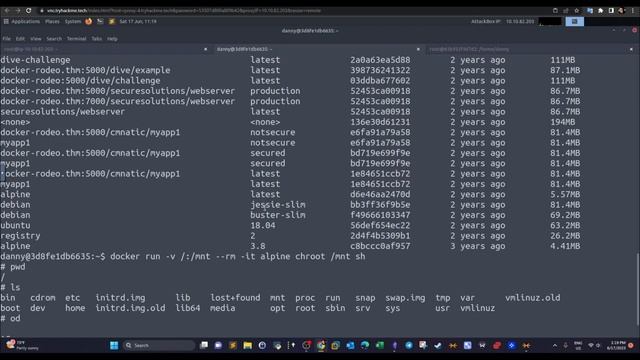Viewport: 640px width, 360px height.
Task: Open the browser three-dot menu
Action: click(x=632, y=11)
